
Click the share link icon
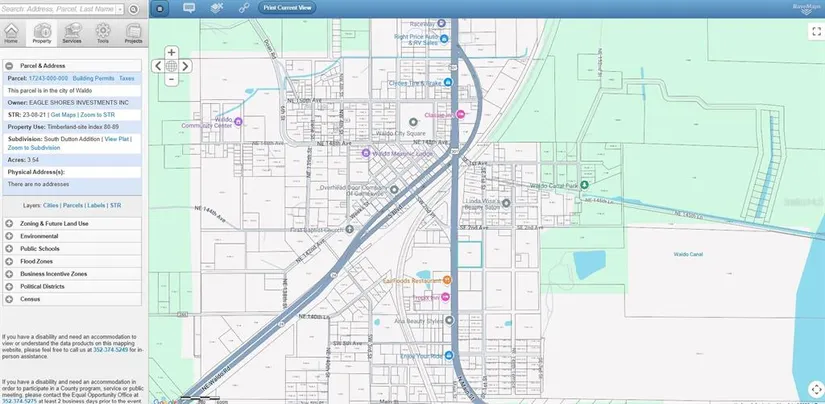tap(243, 8)
